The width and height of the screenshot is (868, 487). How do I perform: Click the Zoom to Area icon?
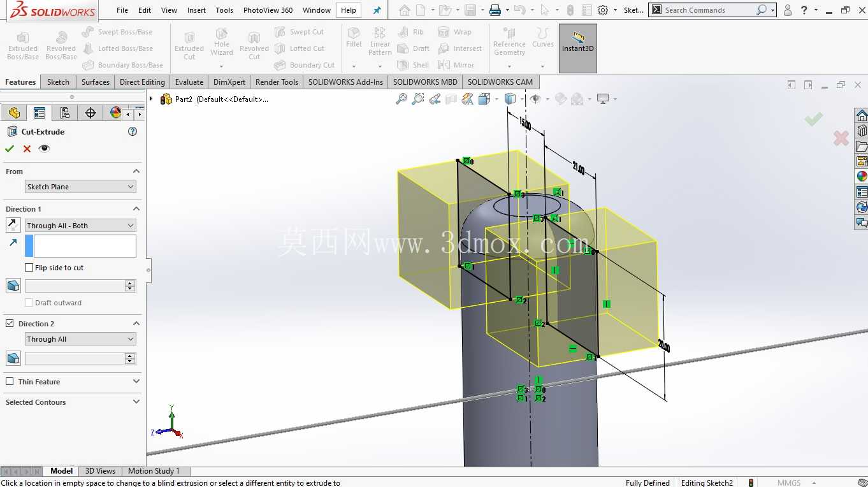[x=418, y=99]
